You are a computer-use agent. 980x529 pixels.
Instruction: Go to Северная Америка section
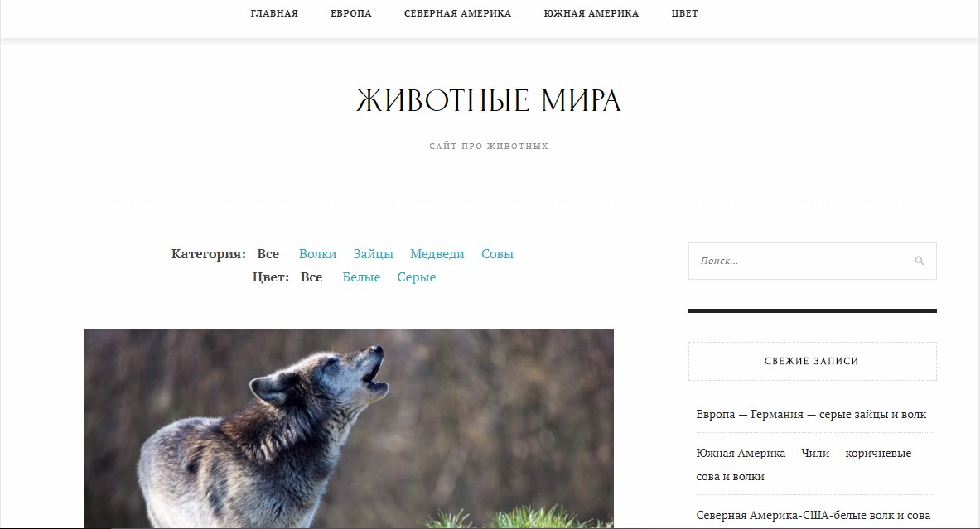click(x=457, y=13)
